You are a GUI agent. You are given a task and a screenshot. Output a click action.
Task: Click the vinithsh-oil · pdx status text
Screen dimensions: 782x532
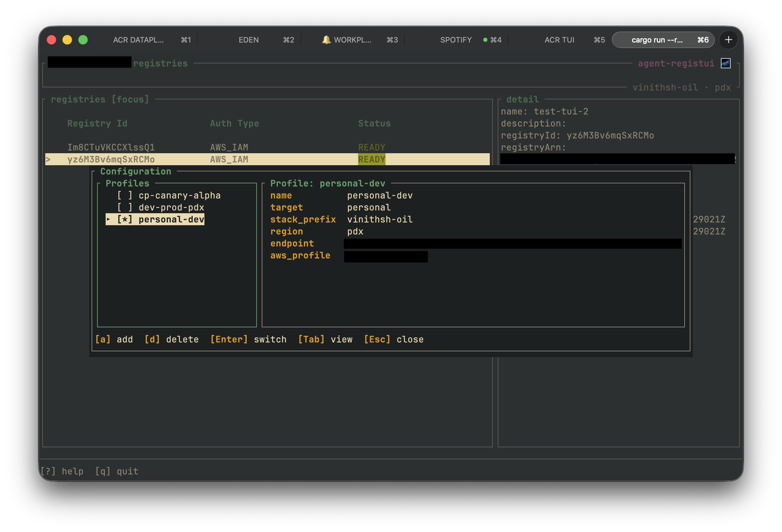coord(682,87)
